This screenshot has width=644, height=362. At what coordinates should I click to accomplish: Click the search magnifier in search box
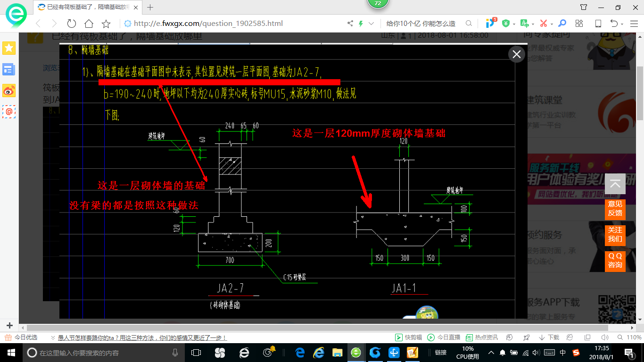tap(469, 24)
